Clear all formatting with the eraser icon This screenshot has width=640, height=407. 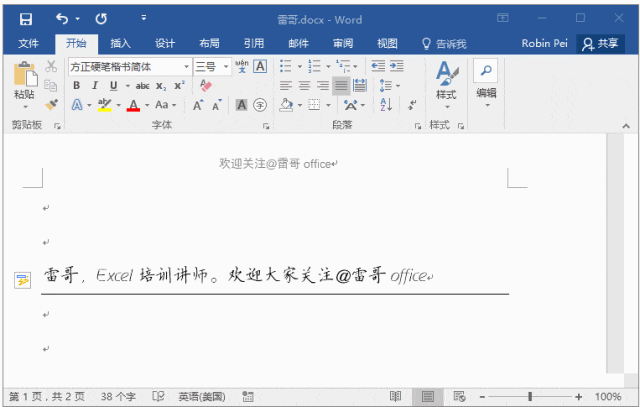coord(206,85)
